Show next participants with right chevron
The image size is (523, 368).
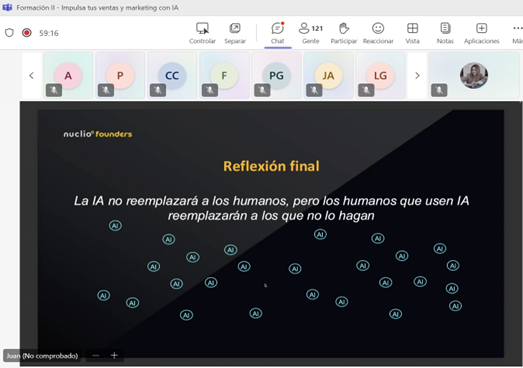pyautogui.click(x=417, y=76)
